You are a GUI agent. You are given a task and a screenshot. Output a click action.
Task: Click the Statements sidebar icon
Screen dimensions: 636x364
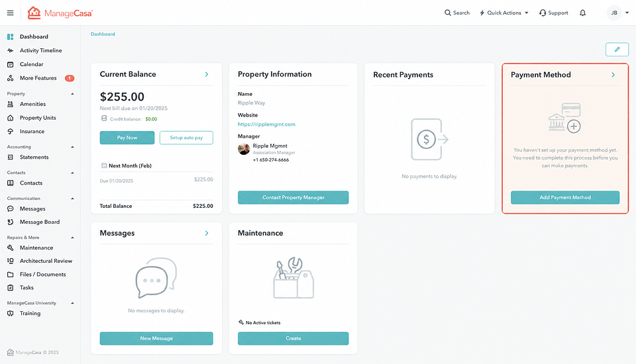(11, 158)
